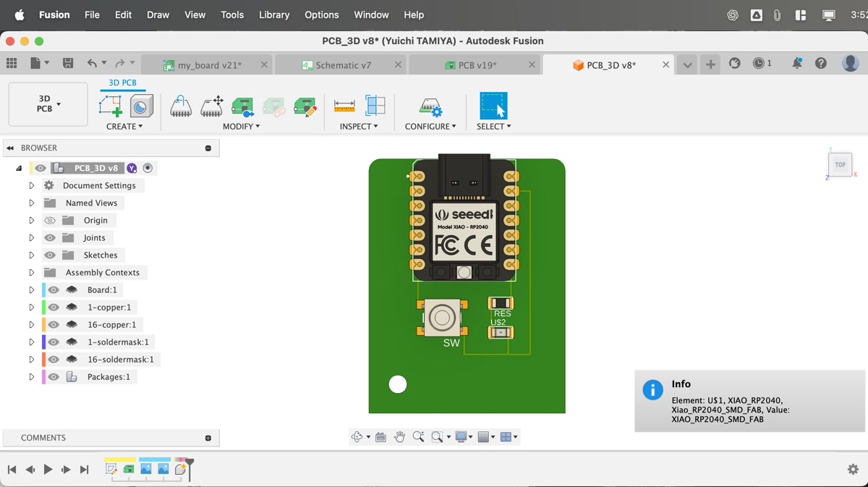868x487 pixels.
Task: Select the Move component tool icon
Action: point(212,107)
